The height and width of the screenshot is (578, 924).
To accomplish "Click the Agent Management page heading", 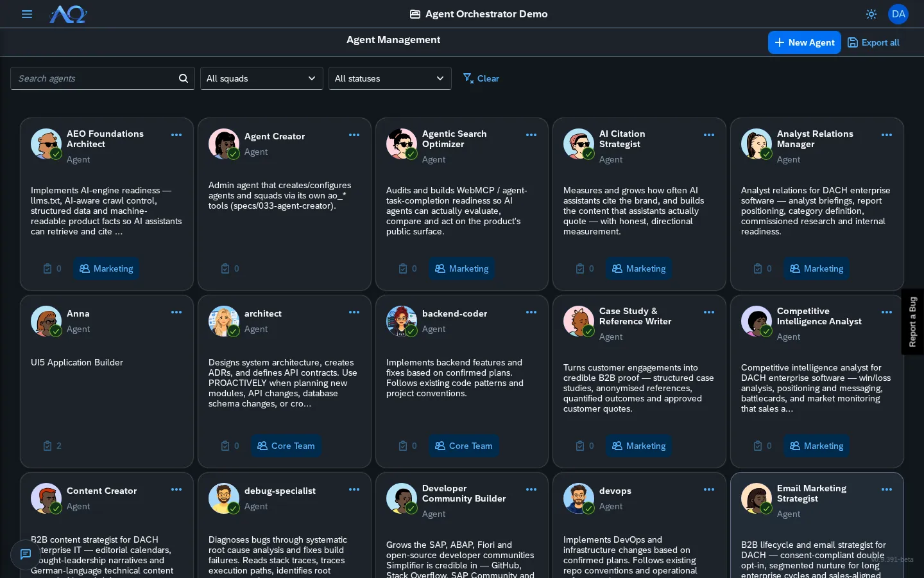I will [x=393, y=40].
